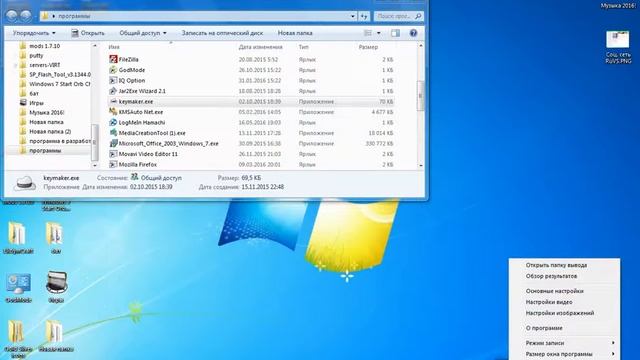Select the LogMeIn Hamachi icon
The width and height of the screenshot is (640, 360).
tap(113, 122)
